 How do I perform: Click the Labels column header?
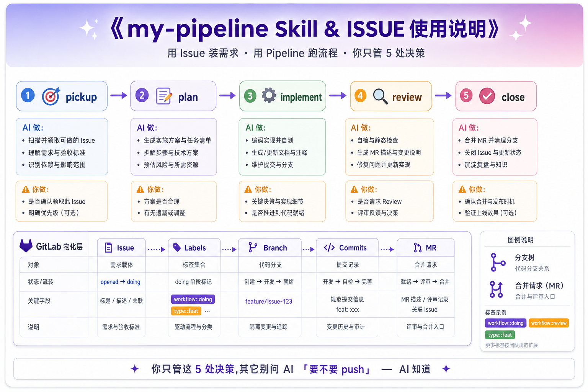194,248
